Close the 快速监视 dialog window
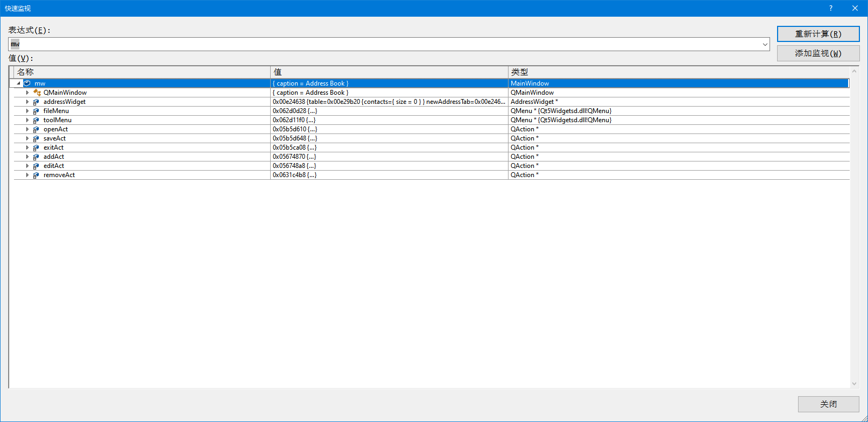The image size is (868, 422). 855,8
